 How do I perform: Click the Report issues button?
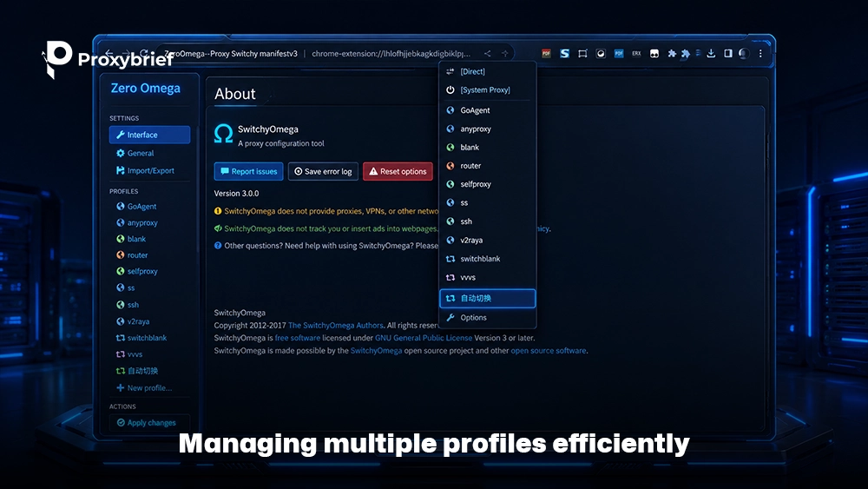[x=248, y=172]
